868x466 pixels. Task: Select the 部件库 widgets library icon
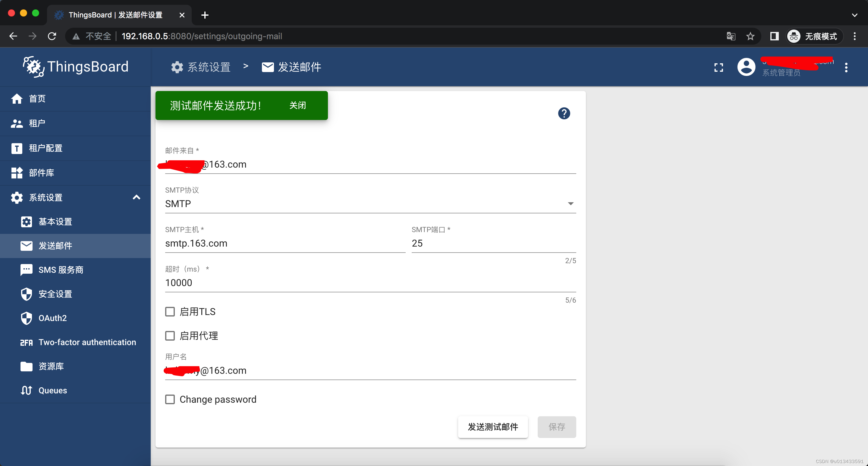pyautogui.click(x=17, y=173)
